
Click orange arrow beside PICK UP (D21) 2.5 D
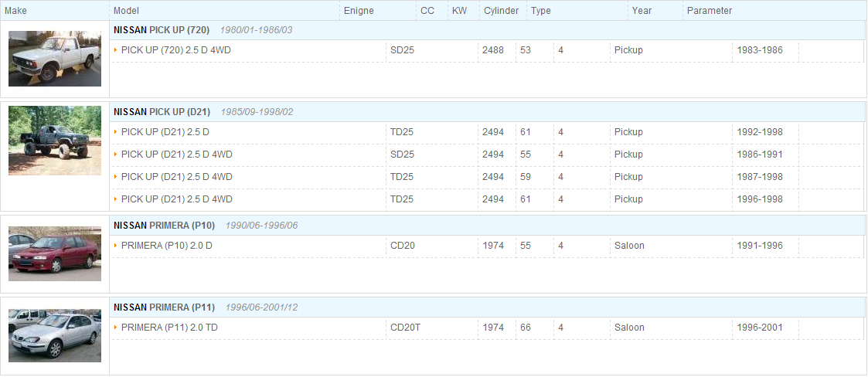coord(116,132)
